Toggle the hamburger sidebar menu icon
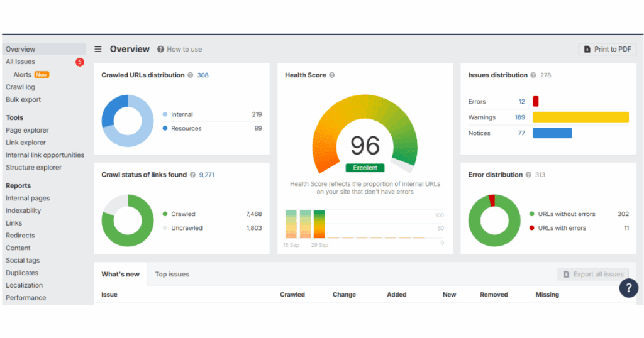The height and width of the screenshot is (338, 644). tap(98, 49)
